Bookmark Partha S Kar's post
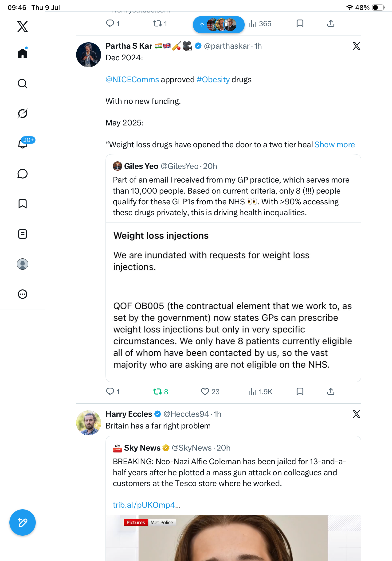This screenshot has width=392, height=561. point(300,391)
